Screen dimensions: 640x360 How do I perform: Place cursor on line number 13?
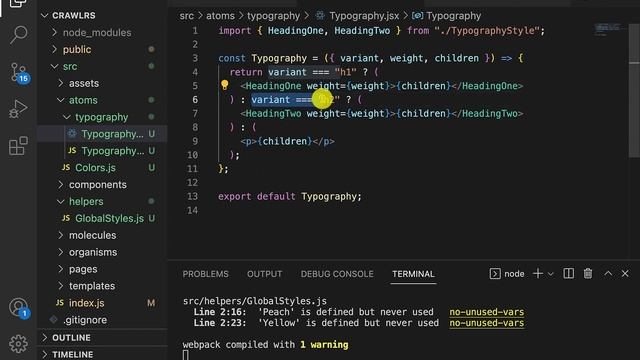[x=193, y=196]
